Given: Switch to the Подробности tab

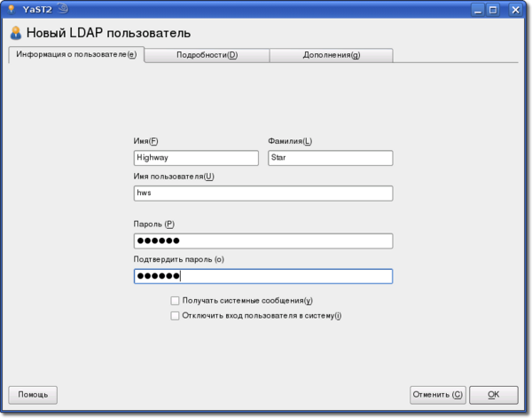Looking at the screenshot, I should click(x=207, y=55).
